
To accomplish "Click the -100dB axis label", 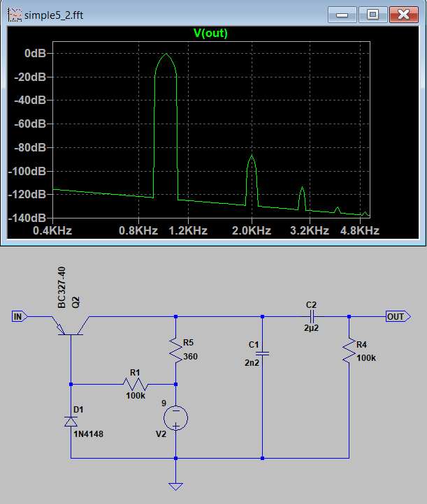I will click(27, 171).
